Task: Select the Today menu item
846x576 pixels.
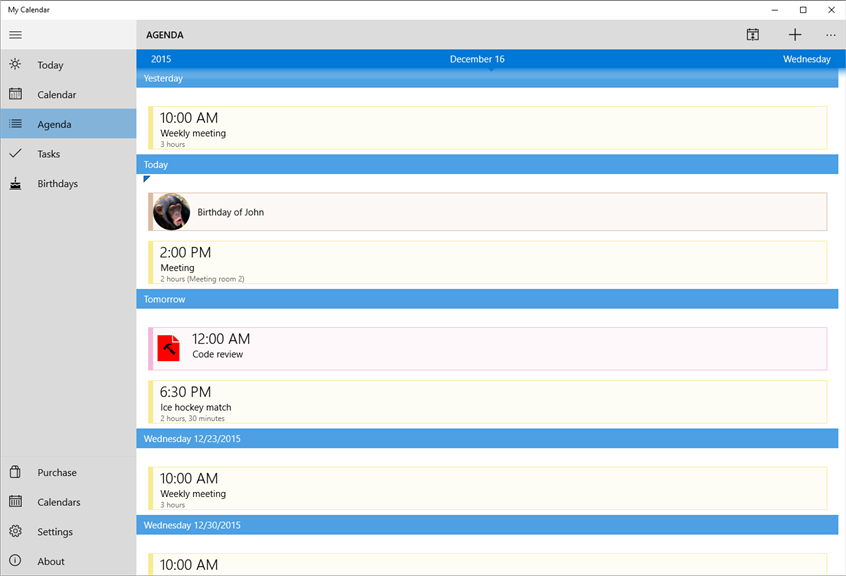Action: 68,65
